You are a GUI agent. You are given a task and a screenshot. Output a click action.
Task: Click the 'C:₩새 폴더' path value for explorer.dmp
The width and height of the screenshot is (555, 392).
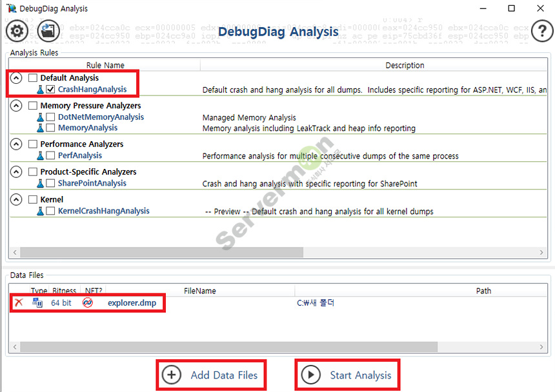pos(316,302)
